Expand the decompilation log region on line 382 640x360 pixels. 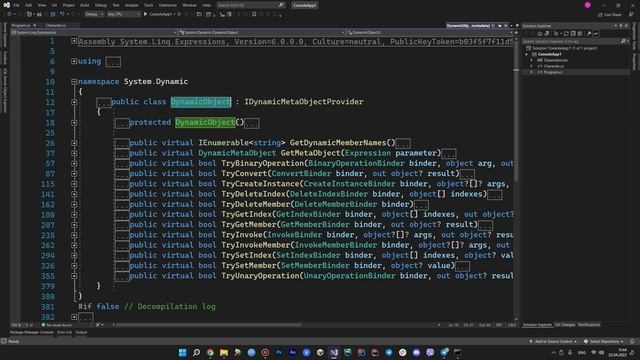74,317
